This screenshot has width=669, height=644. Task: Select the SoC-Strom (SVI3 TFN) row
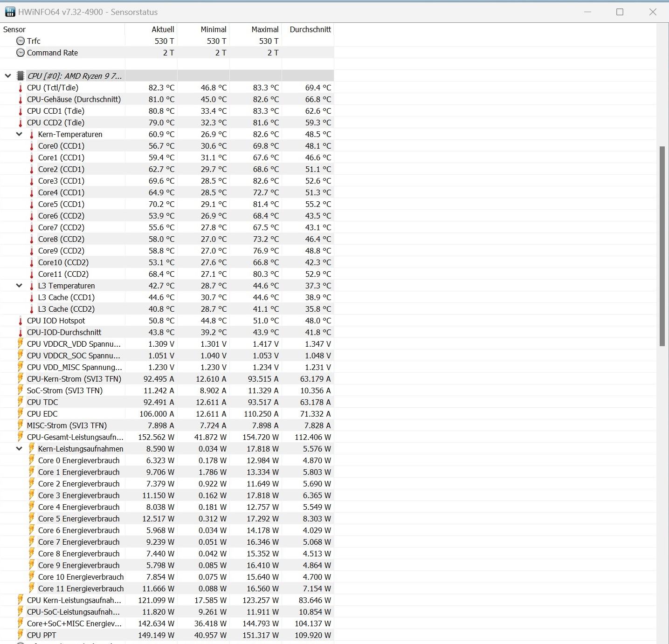pyautogui.click(x=167, y=391)
